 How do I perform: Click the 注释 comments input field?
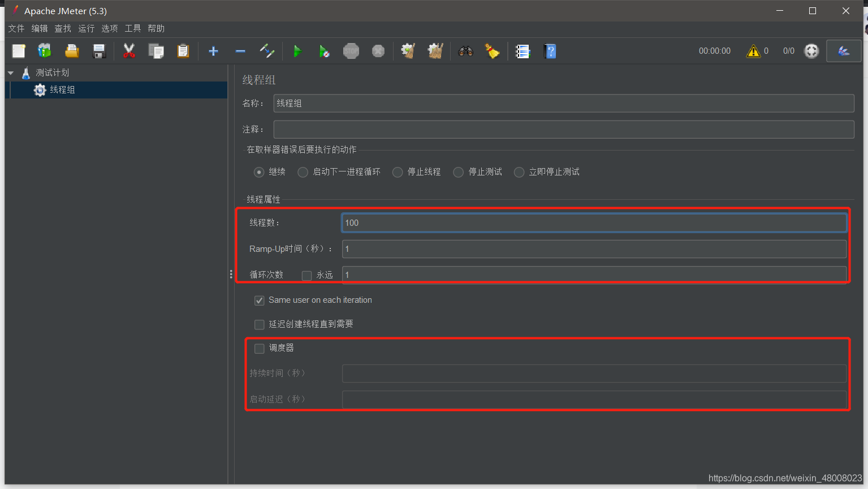tap(564, 129)
